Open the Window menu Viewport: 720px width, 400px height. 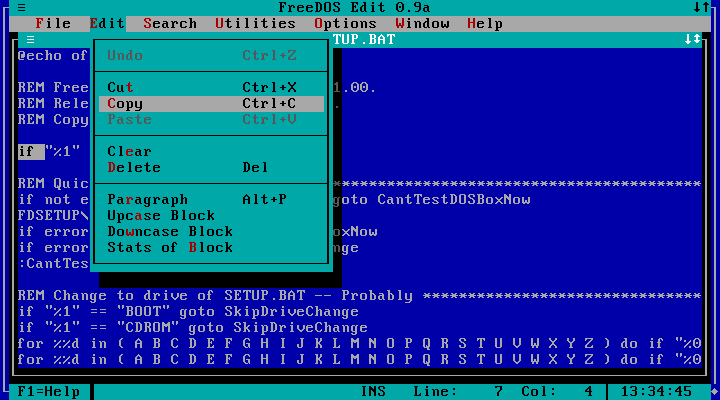click(x=422, y=23)
